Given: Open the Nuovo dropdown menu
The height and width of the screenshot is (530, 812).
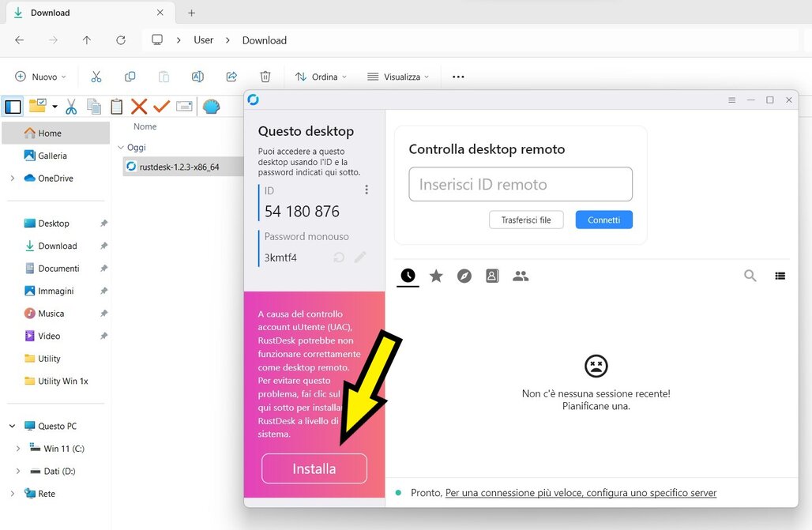Looking at the screenshot, I should pos(41,77).
